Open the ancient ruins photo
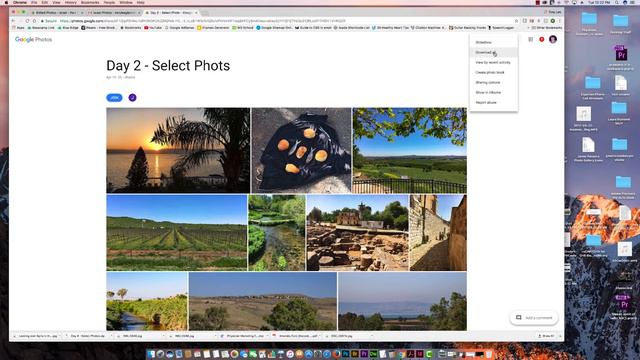 pyautogui.click(x=358, y=233)
